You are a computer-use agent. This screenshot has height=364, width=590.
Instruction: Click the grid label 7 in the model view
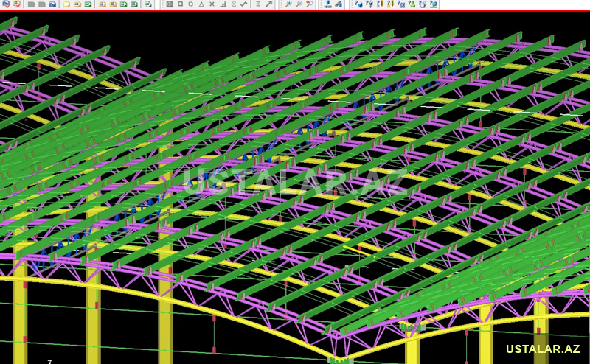point(49,362)
